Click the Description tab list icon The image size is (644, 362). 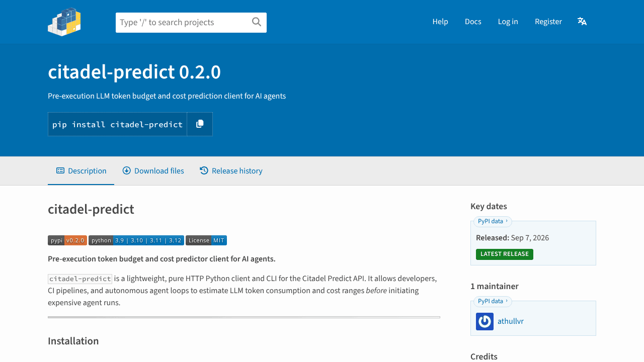(60, 171)
